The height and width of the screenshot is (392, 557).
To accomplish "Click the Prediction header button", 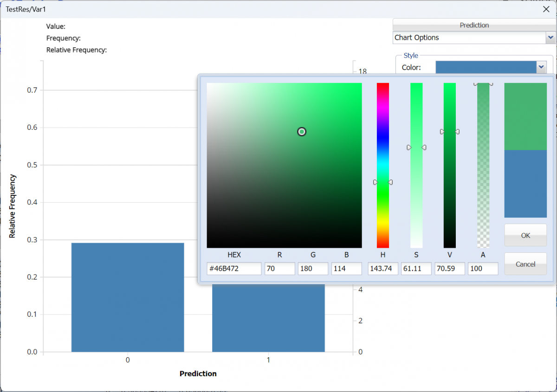I will 474,25.
